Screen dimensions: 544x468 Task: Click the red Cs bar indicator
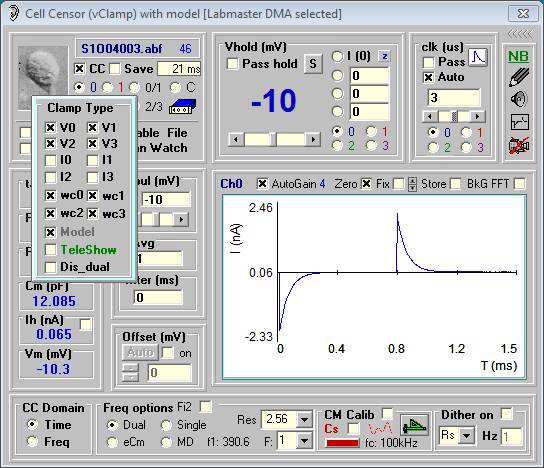[342, 443]
